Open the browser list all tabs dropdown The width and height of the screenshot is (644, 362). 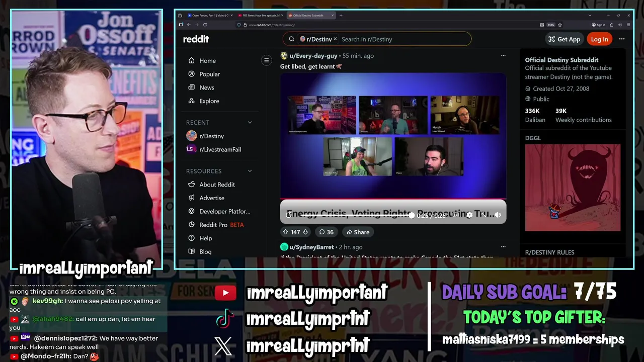[590, 16]
